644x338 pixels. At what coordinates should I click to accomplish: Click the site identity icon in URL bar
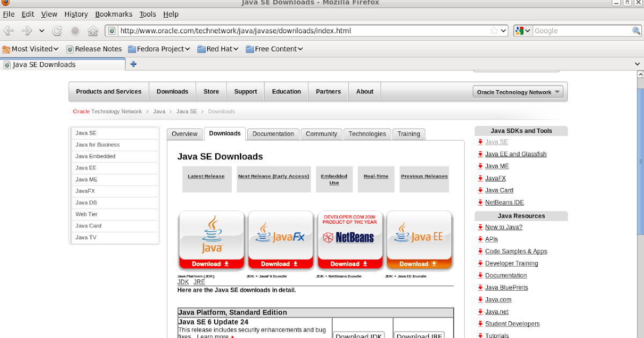(x=112, y=31)
